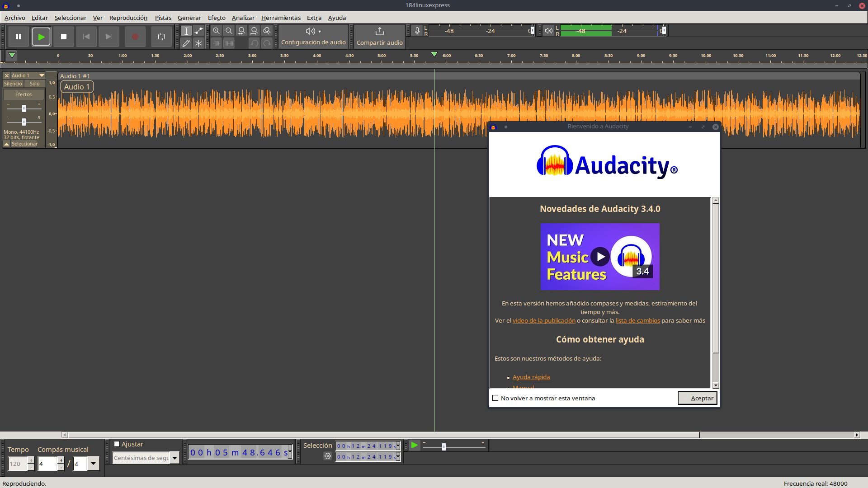Fit selection to width zoom icon
Image resolution: width=868 pixels, height=488 pixels.
[x=242, y=31]
